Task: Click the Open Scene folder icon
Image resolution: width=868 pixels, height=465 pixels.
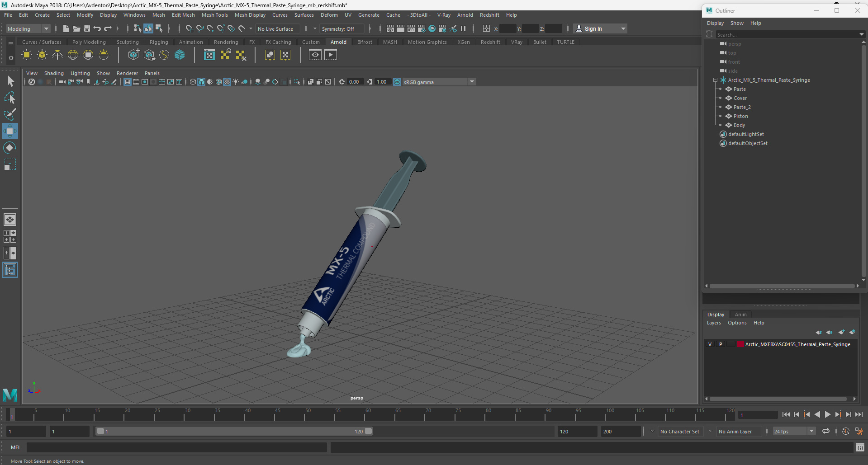Action: point(76,28)
